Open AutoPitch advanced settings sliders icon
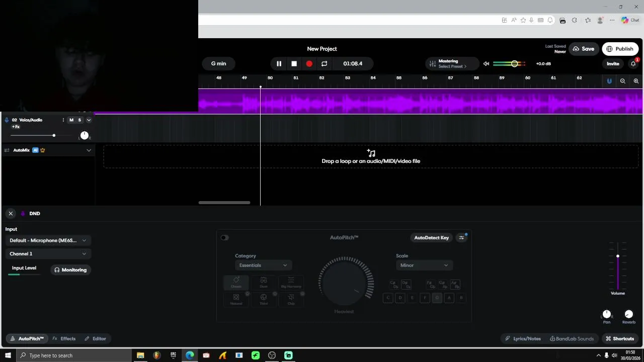The height and width of the screenshot is (362, 644). coord(461,238)
